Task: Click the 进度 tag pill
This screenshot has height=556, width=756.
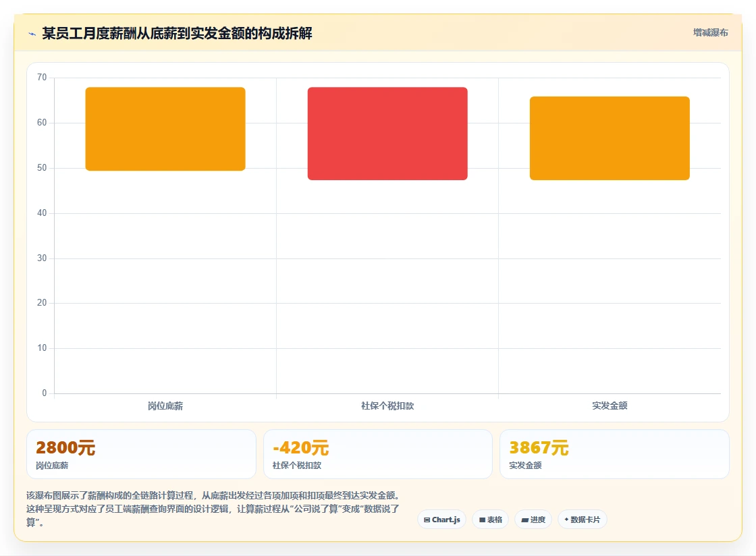Action: [533, 520]
